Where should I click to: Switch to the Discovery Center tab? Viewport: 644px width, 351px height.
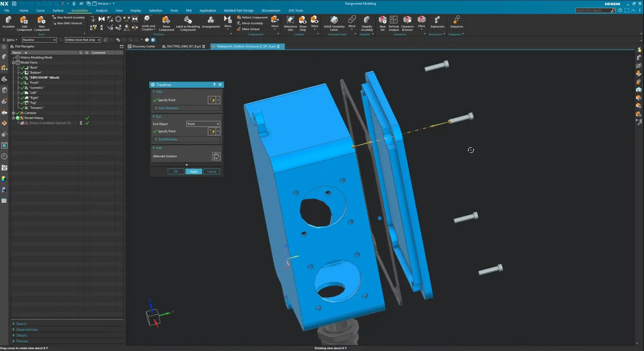coord(141,46)
